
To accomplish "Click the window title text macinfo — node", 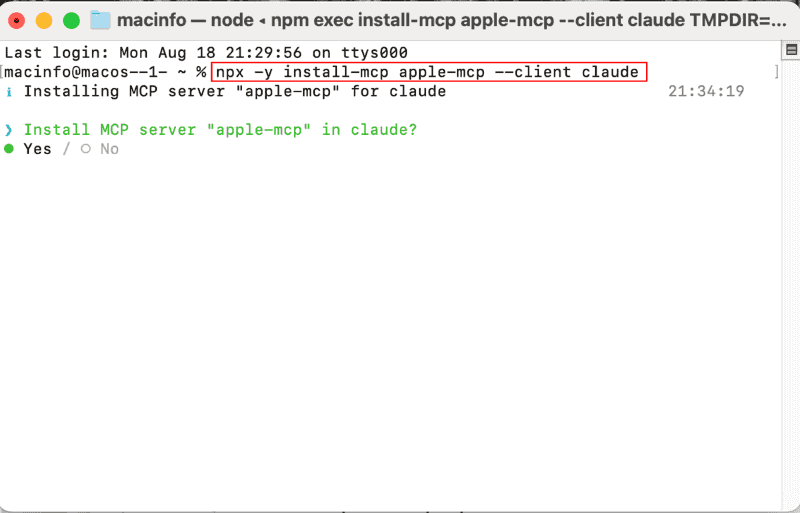I will (185, 20).
